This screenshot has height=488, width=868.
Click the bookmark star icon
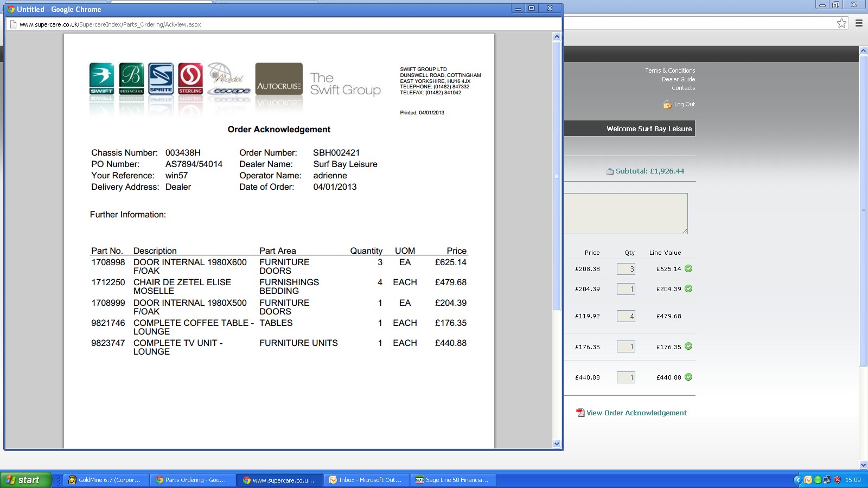841,23
